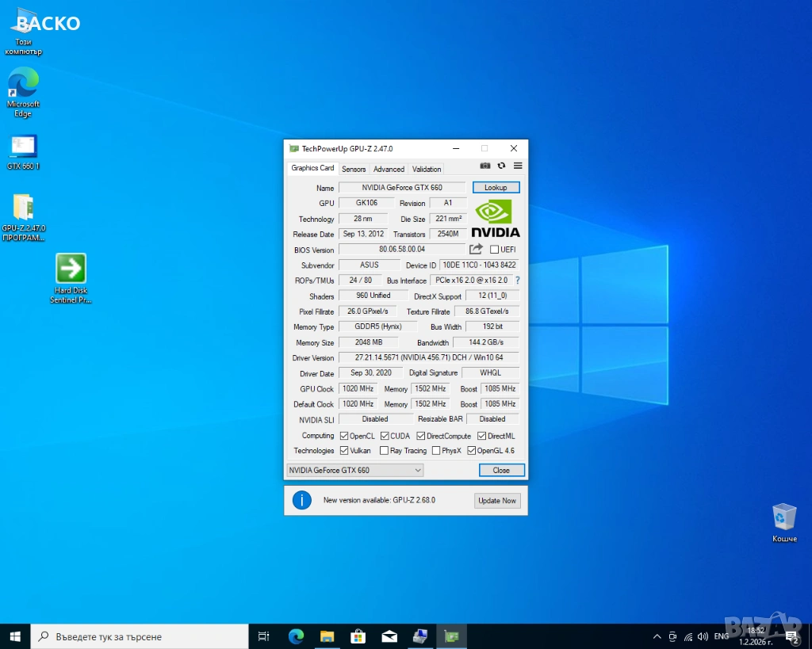The width and height of the screenshot is (812, 649).
Task: Toggle the PhysX checkbox
Action: coord(436,451)
